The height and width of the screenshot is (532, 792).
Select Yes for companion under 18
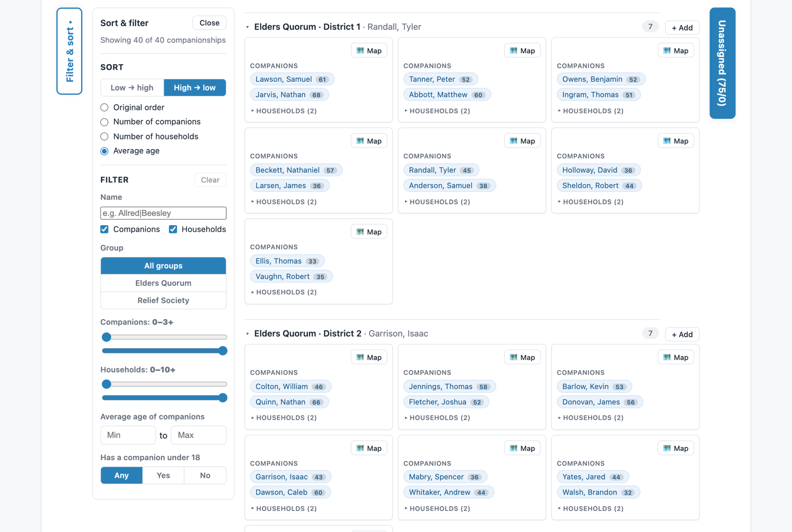point(163,476)
